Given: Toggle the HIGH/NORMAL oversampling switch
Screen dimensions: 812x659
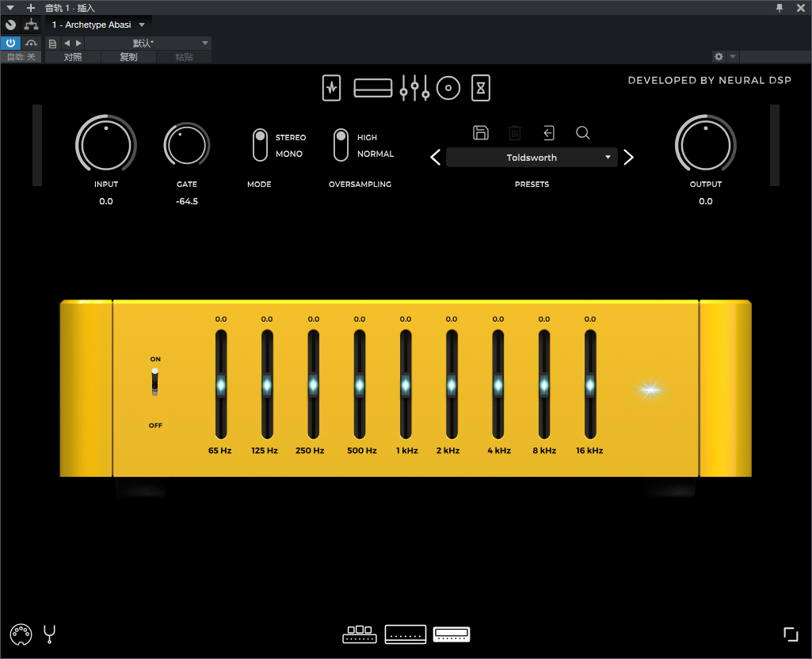Looking at the screenshot, I should tap(341, 145).
